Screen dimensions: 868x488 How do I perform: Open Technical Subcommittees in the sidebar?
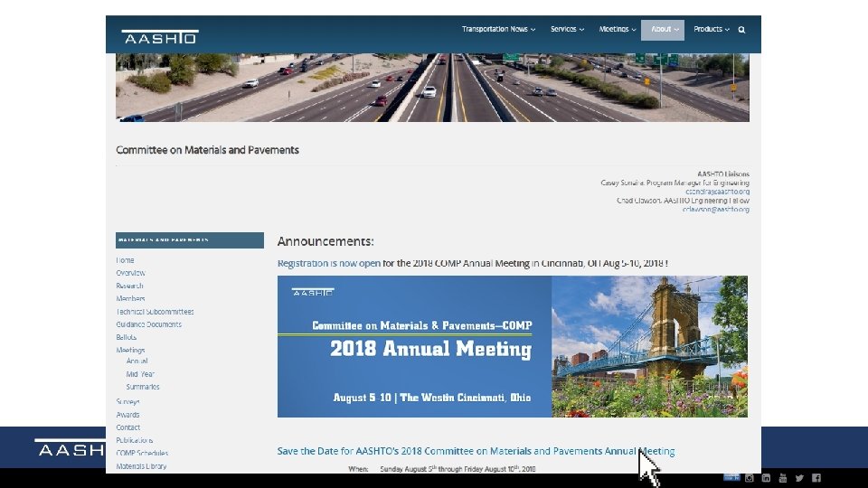pyautogui.click(x=155, y=312)
